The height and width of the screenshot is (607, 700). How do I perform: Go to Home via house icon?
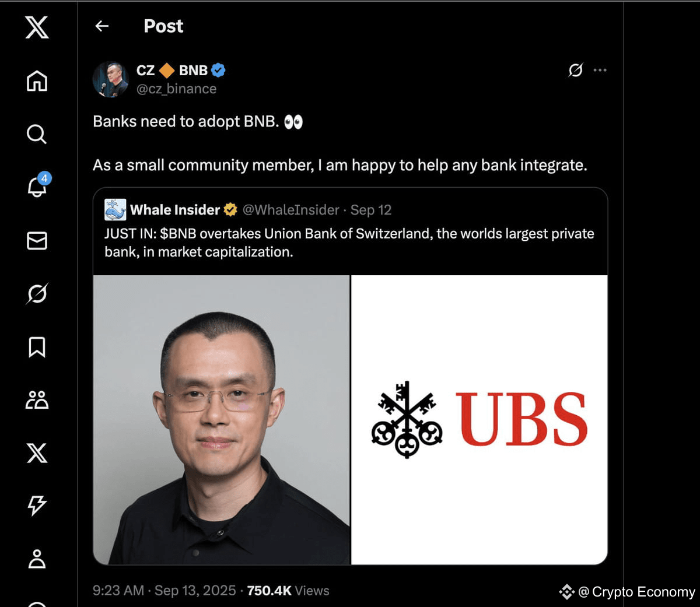[37, 80]
